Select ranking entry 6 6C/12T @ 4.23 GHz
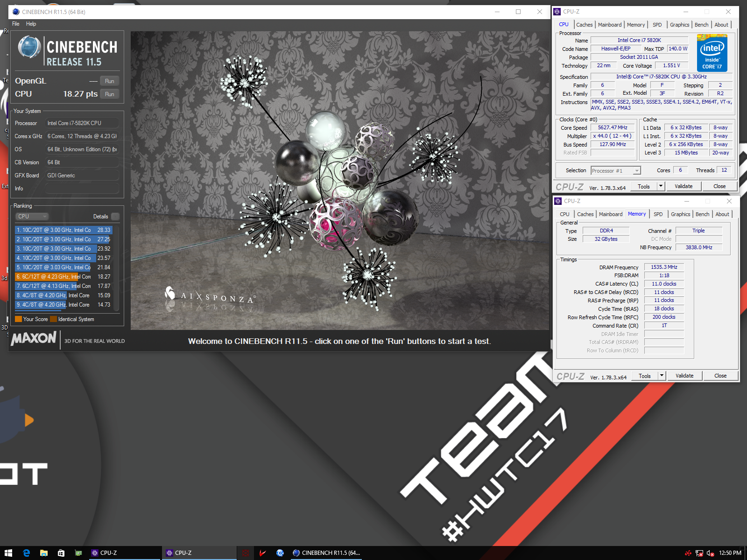 pos(63,277)
